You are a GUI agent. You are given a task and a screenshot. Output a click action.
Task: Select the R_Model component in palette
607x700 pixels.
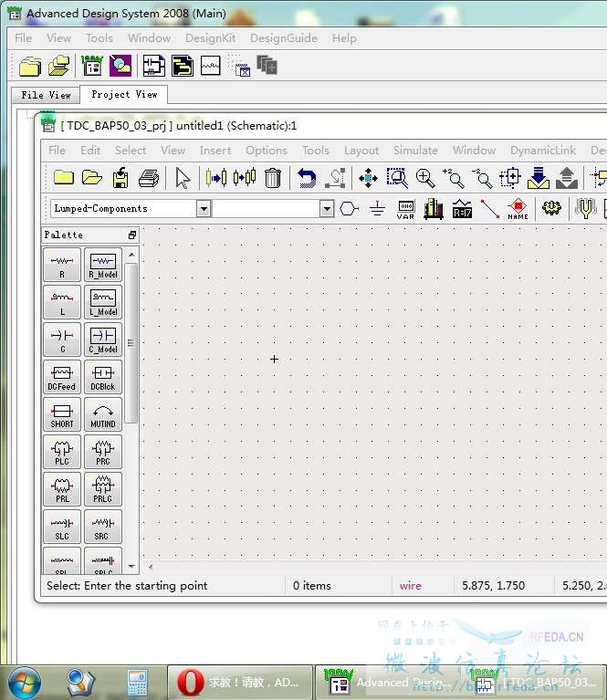103,266
